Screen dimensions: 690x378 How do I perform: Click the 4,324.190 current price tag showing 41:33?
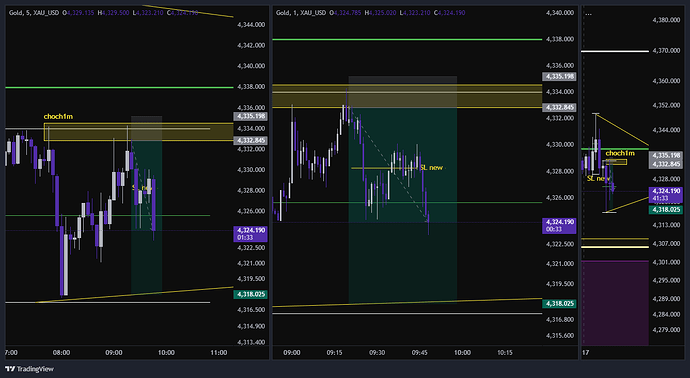[x=666, y=195]
